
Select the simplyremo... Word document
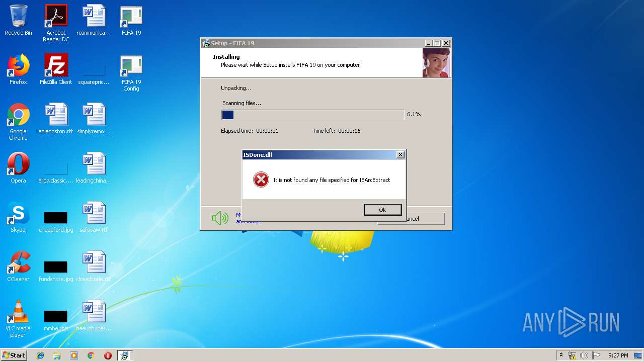94,119
